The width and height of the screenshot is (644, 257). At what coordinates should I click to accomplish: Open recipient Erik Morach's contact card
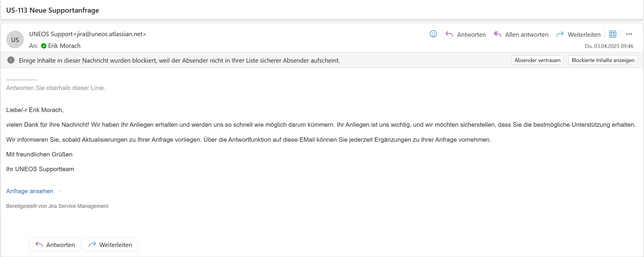[x=64, y=46]
